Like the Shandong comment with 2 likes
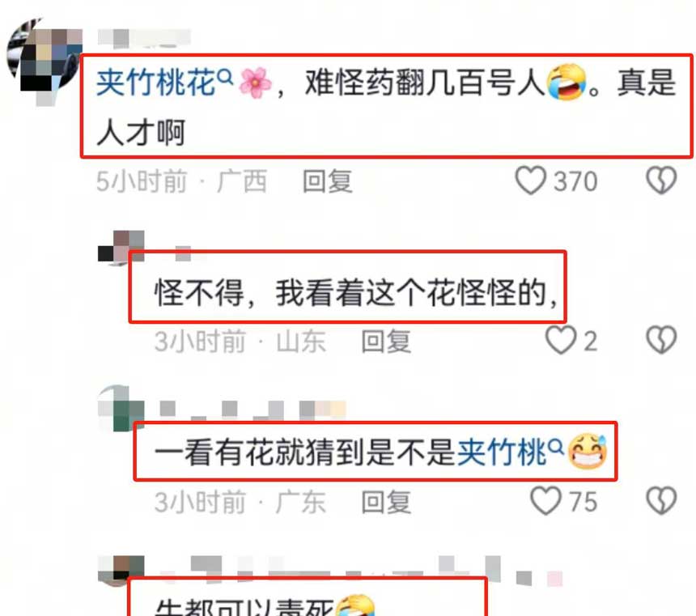The height and width of the screenshot is (616, 696). [x=561, y=341]
